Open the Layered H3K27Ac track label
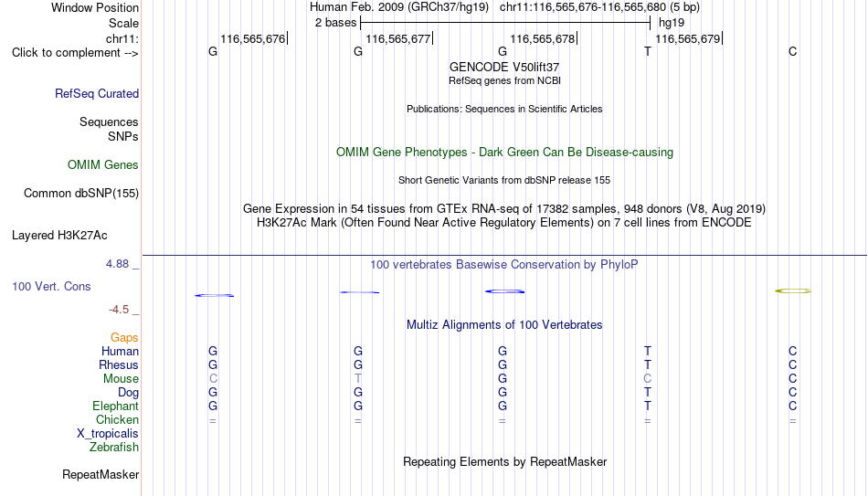Image resolution: width=868 pixels, height=496 pixels. [59, 236]
